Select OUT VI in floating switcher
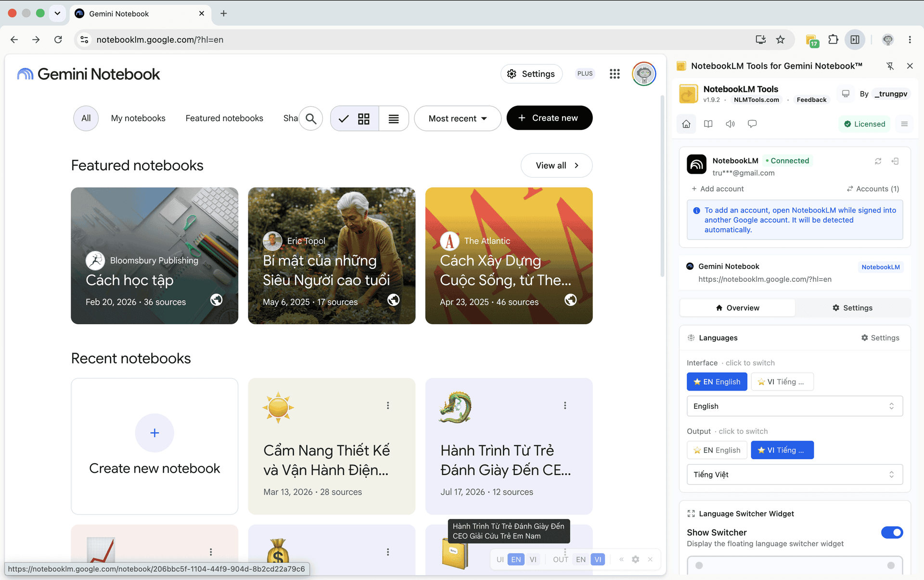 [x=598, y=559]
